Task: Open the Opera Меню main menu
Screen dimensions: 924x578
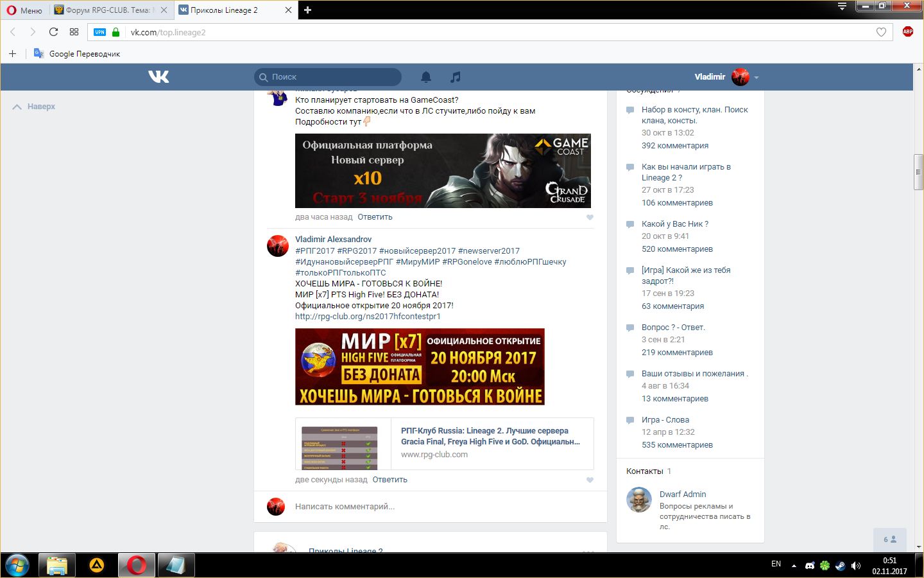Action: pyautogui.click(x=24, y=10)
